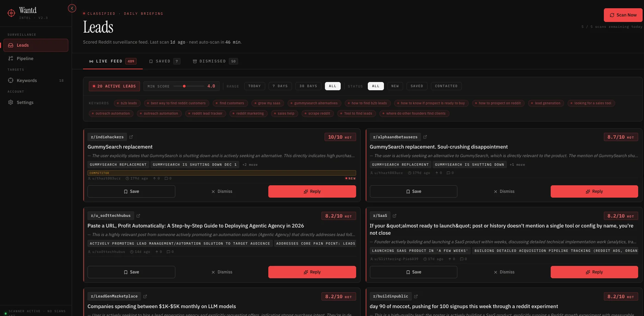Viewport: 644px width, 316px height.
Task: Dismiss the r/SaaS lead card
Action: click(504, 272)
